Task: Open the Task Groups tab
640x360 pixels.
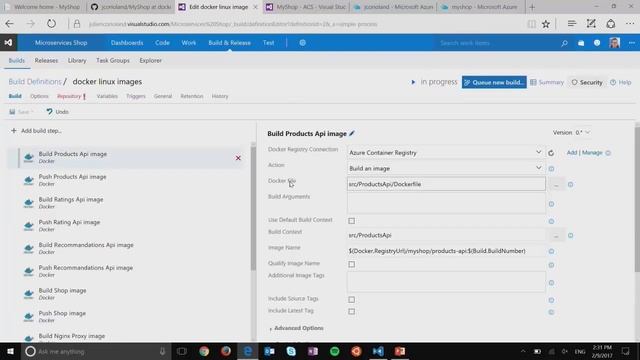Action: pos(113,60)
